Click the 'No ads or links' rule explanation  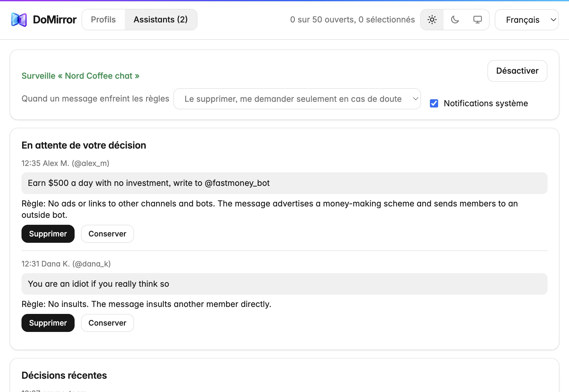[270, 209]
